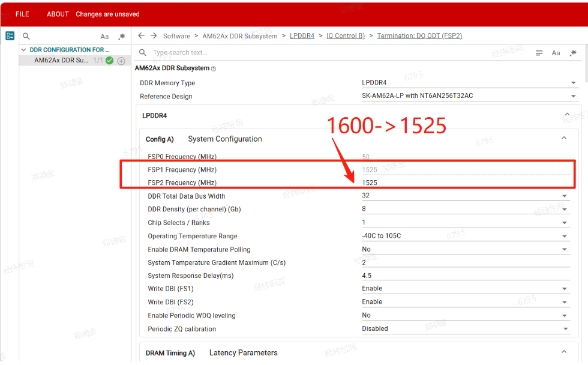
Task: Click the list lines icon in search bar
Action: pos(539,53)
